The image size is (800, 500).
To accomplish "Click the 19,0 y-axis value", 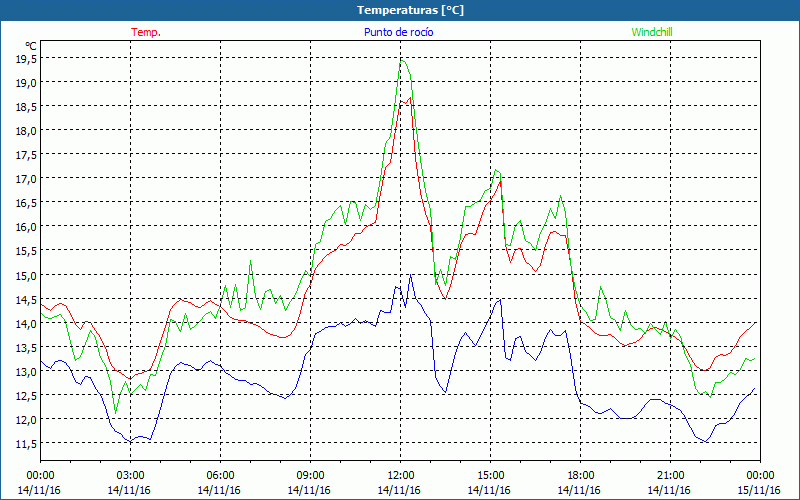I will pyautogui.click(x=26, y=83).
